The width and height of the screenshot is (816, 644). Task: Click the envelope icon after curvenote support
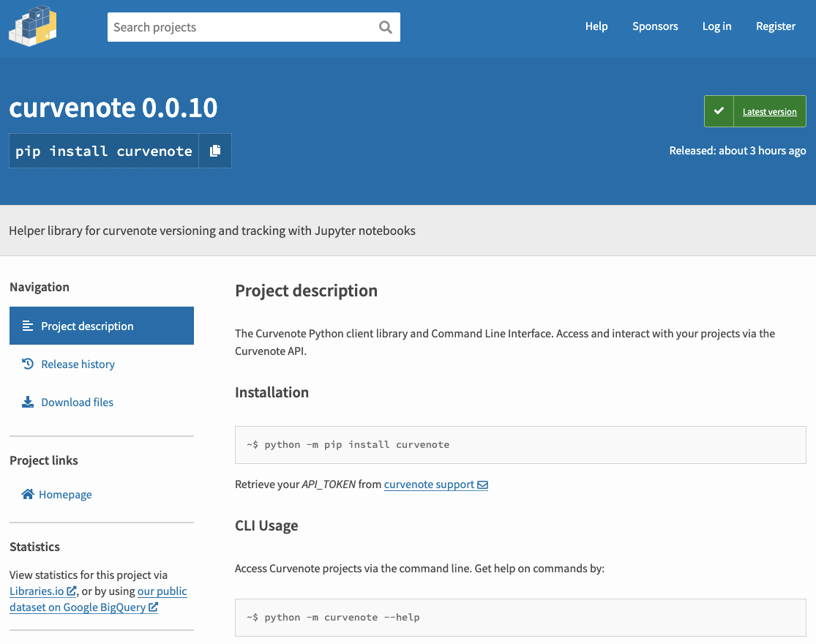[x=482, y=484]
